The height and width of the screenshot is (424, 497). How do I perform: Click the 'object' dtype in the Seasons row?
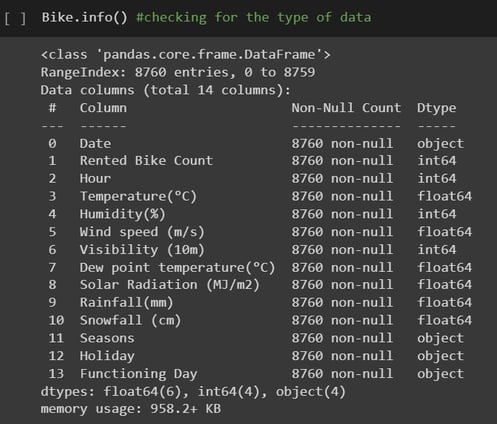click(440, 338)
